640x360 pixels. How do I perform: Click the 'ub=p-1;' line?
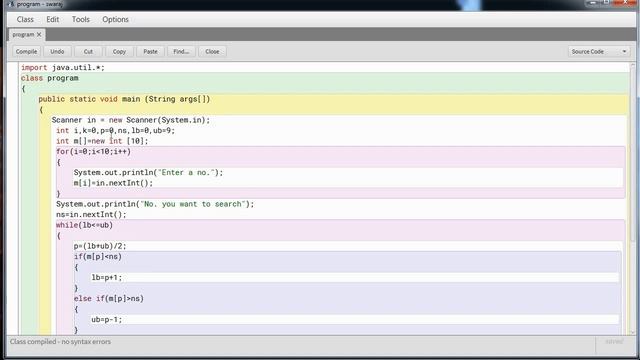(x=107, y=320)
